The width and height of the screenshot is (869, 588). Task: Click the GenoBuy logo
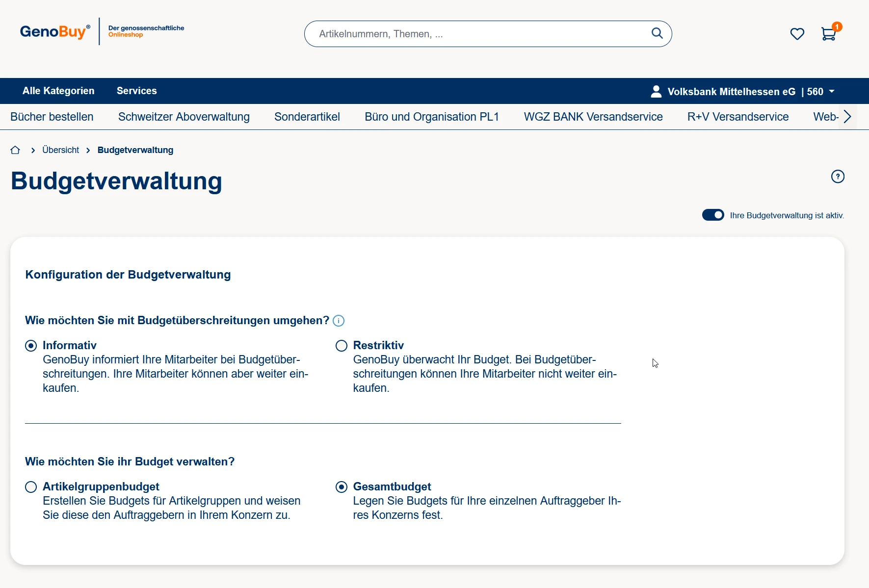(55, 32)
